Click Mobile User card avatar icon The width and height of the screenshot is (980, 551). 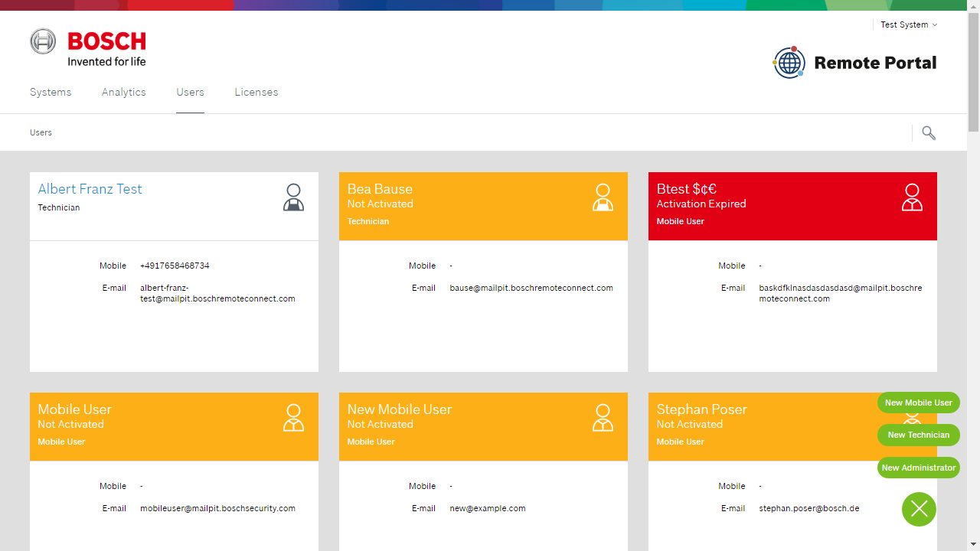pyautogui.click(x=293, y=418)
